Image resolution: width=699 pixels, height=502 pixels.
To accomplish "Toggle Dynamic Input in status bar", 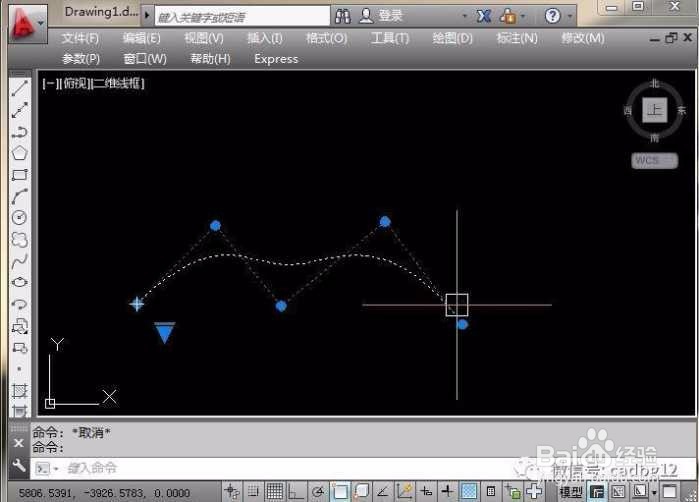I will coord(426,492).
